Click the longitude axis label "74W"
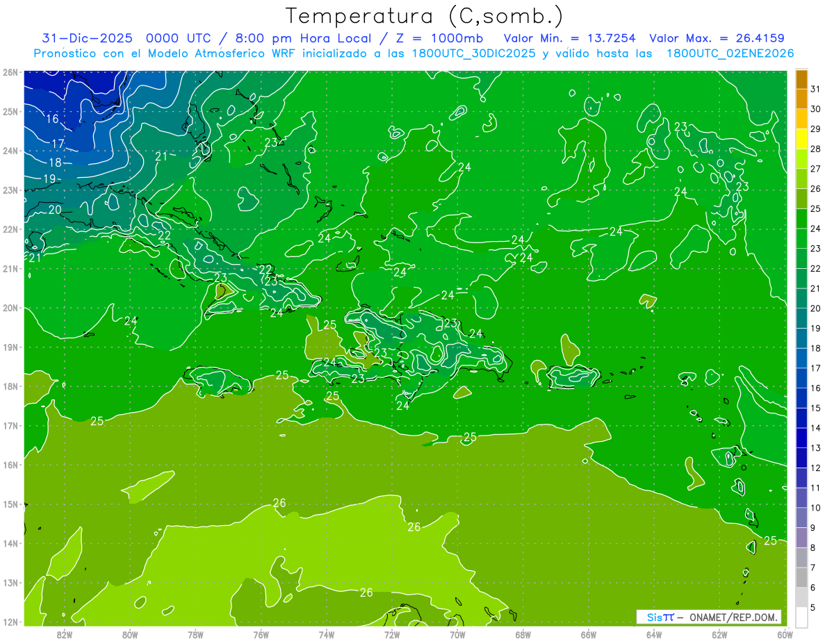 click(x=327, y=634)
